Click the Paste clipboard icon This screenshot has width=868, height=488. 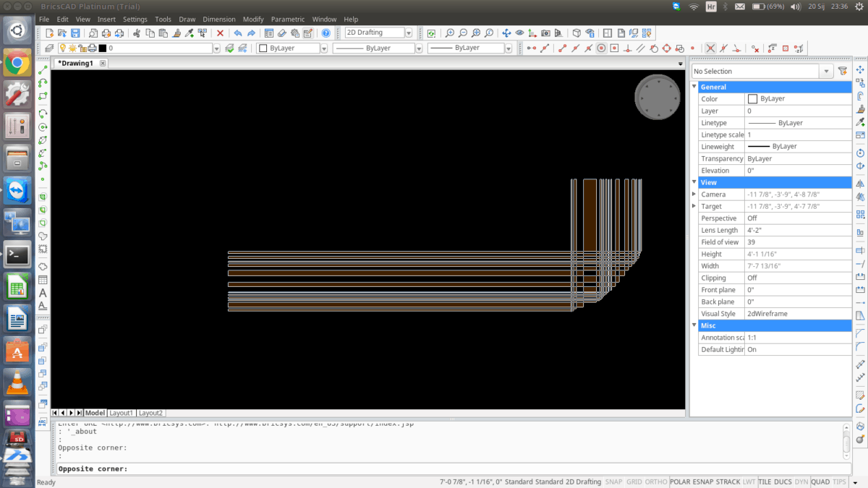[163, 33]
